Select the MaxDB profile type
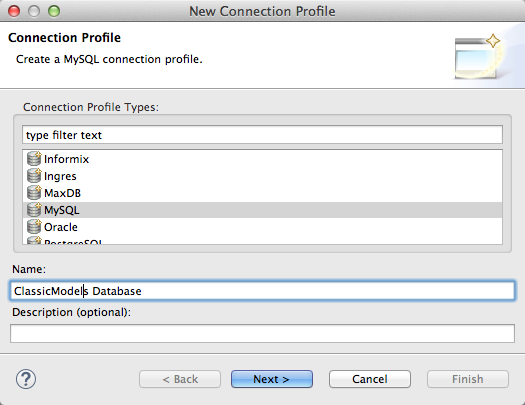This screenshot has width=525, height=405. [262, 193]
